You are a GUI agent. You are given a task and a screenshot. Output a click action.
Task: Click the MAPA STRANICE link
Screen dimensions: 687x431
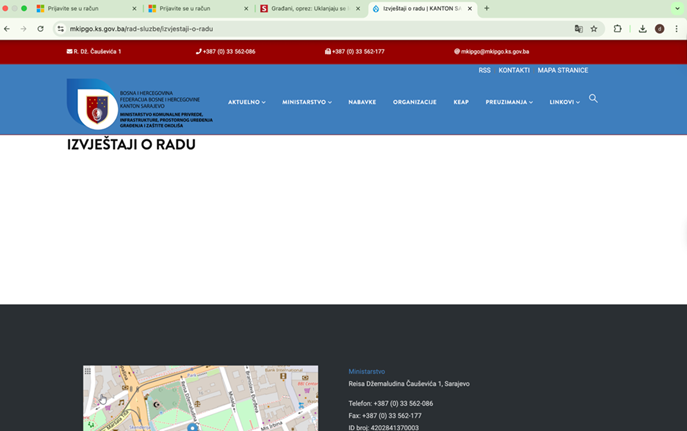562,71
